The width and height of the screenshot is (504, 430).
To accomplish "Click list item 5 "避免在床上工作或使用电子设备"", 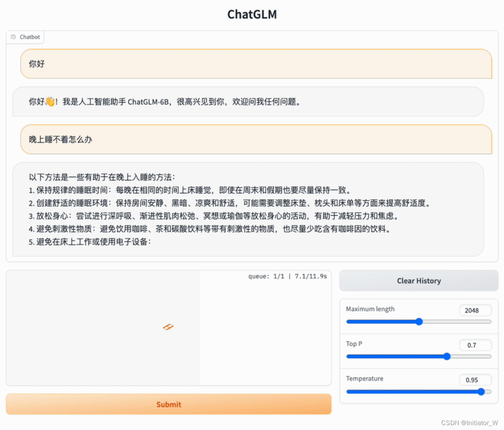I will pos(90,242).
